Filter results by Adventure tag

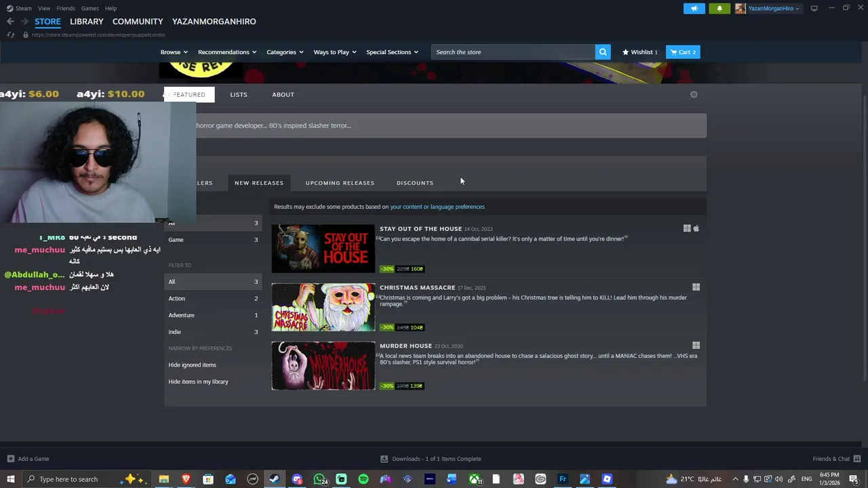[x=213, y=315]
